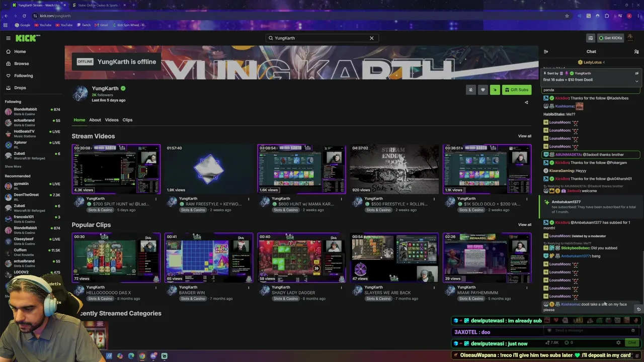Open options for $600 HUNT video
644x362 pixels.
[341, 199]
